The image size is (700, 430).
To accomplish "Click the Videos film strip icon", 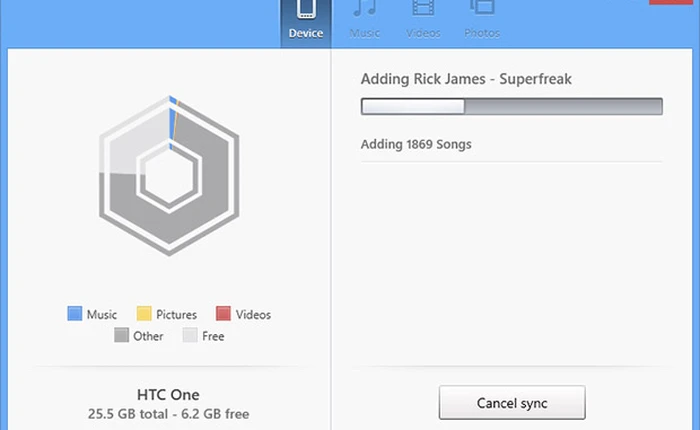I will coord(423,8).
